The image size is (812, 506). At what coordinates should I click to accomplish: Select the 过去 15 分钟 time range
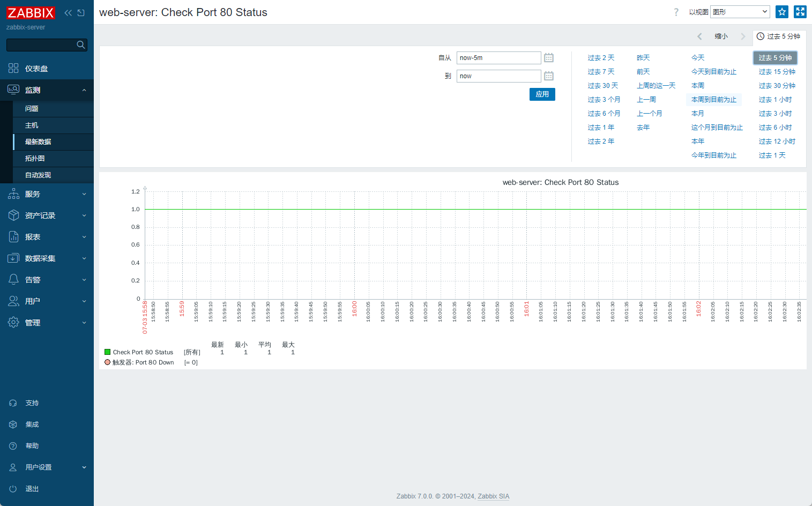click(x=777, y=72)
